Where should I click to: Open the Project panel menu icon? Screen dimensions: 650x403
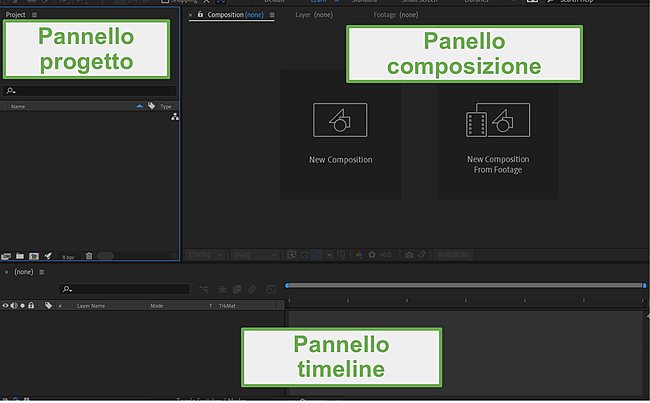34,15
